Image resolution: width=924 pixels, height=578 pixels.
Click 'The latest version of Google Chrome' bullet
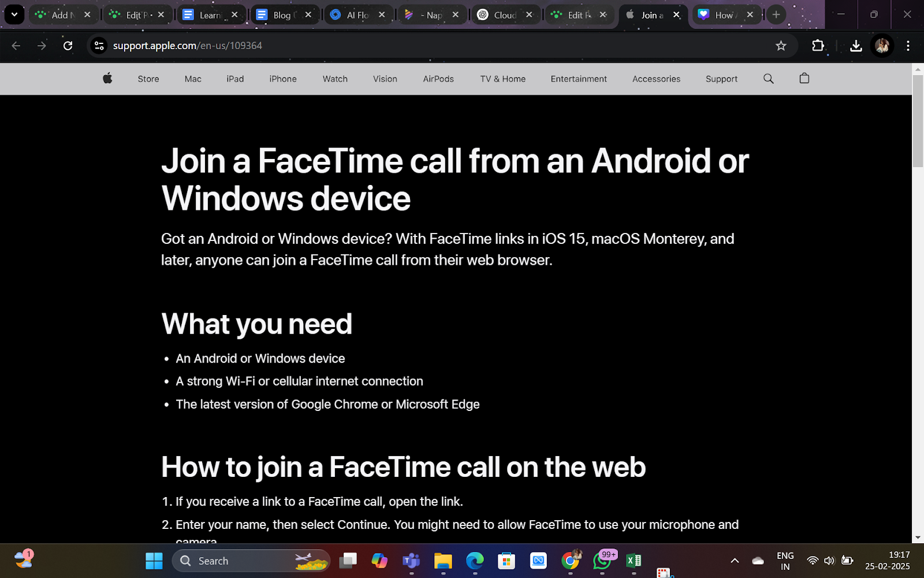[327, 405]
